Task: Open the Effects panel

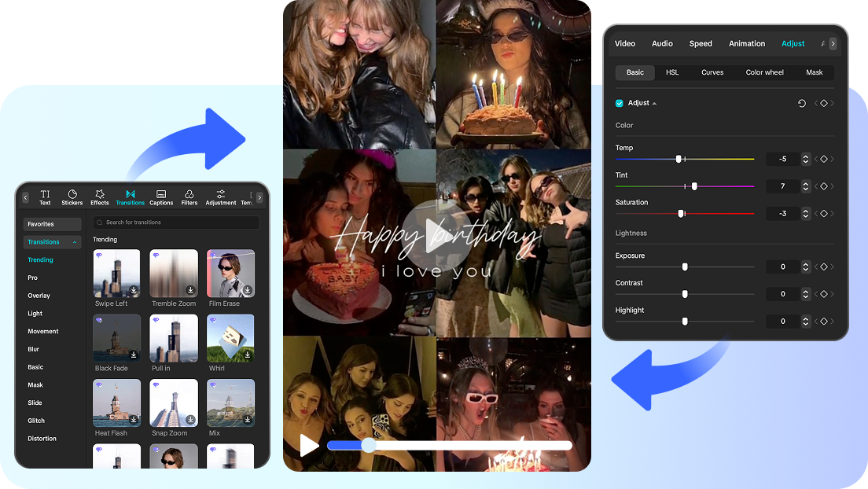Action: click(100, 197)
